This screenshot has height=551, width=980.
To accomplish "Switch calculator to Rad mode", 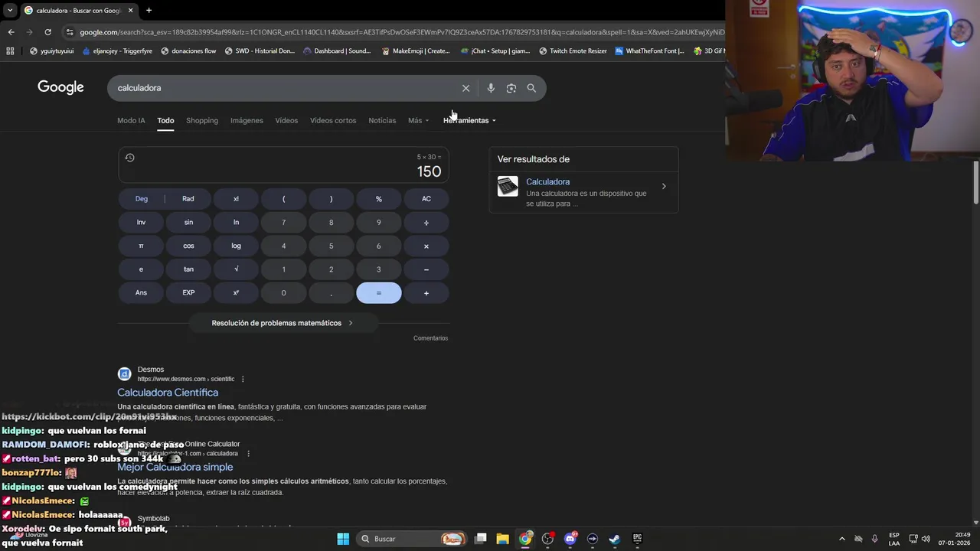I will (188, 199).
